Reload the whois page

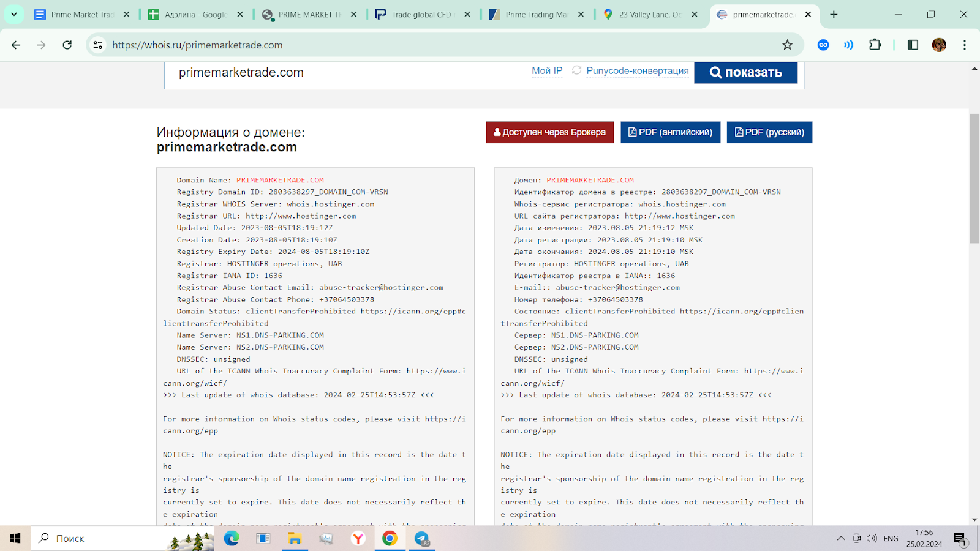(67, 45)
